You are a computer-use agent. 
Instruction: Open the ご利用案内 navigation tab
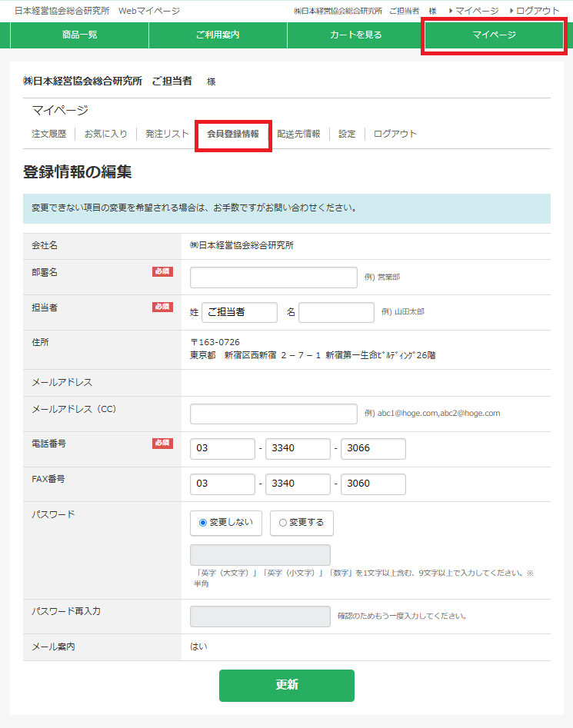click(218, 35)
